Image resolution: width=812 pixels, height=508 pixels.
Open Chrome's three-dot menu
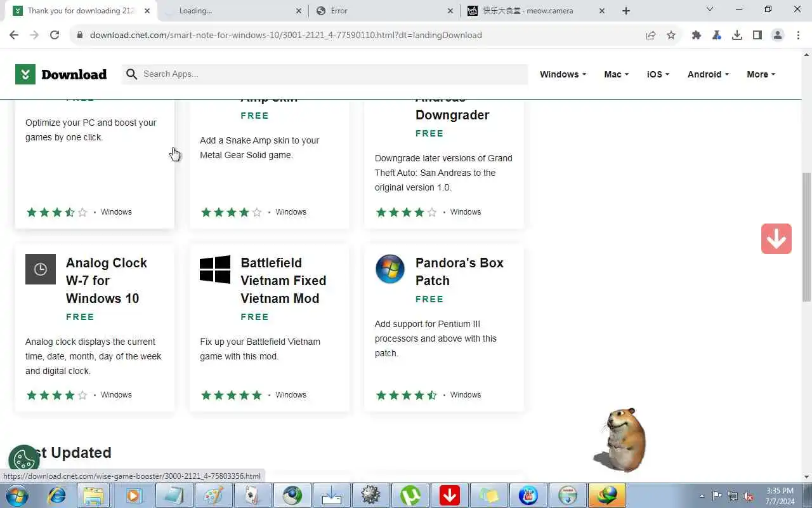(798, 35)
